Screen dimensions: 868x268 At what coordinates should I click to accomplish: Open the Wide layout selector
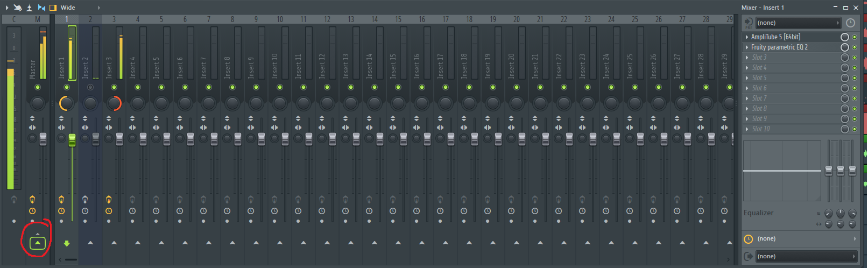coord(68,8)
